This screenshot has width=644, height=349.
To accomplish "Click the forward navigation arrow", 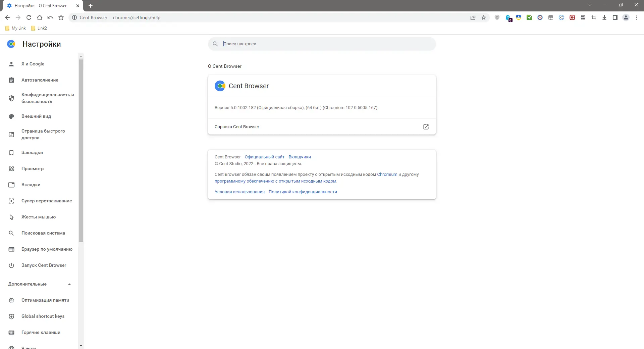I will click(x=18, y=17).
